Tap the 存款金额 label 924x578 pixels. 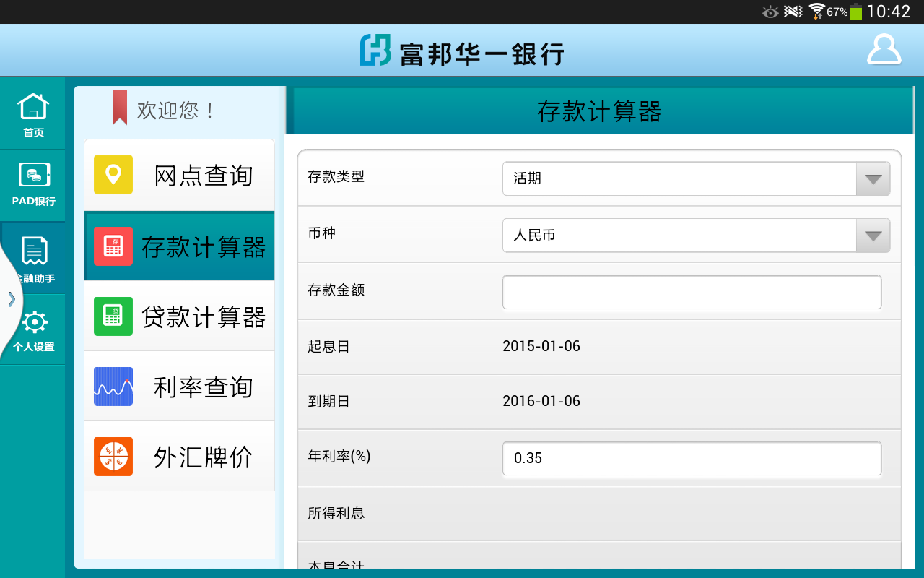click(x=336, y=290)
